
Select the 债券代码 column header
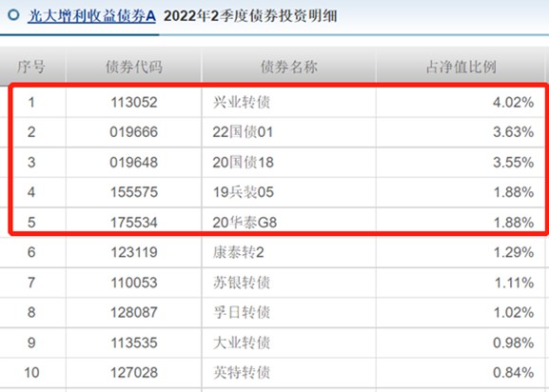pyautogui.click(x=134, y=67)
